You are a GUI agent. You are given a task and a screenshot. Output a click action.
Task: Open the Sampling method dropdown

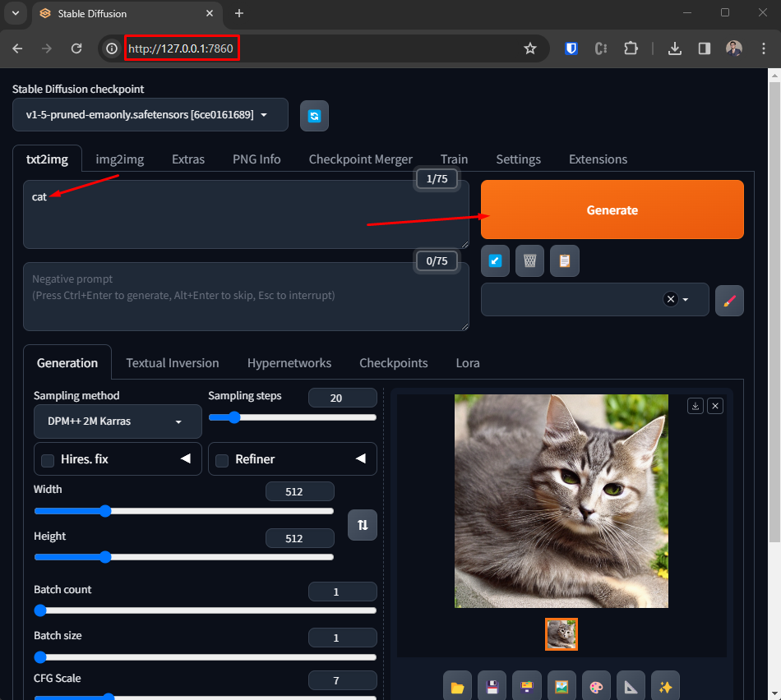click(x=118, y=421)
